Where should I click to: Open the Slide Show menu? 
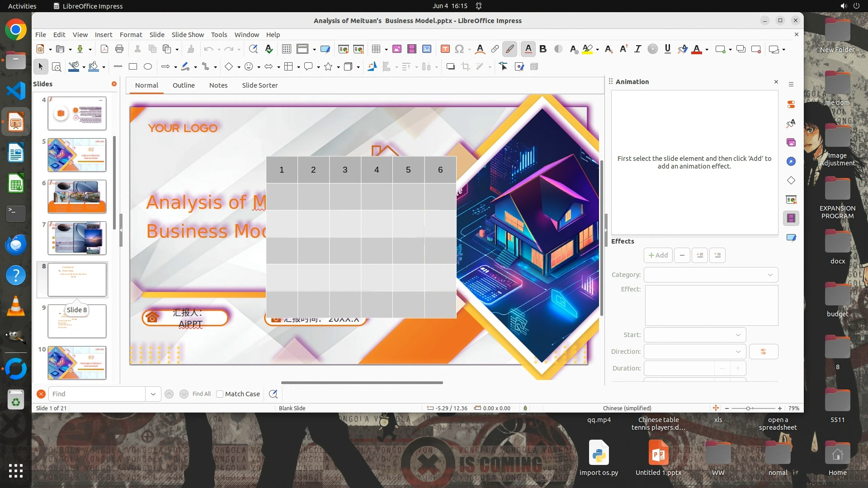tap(188, 34)
